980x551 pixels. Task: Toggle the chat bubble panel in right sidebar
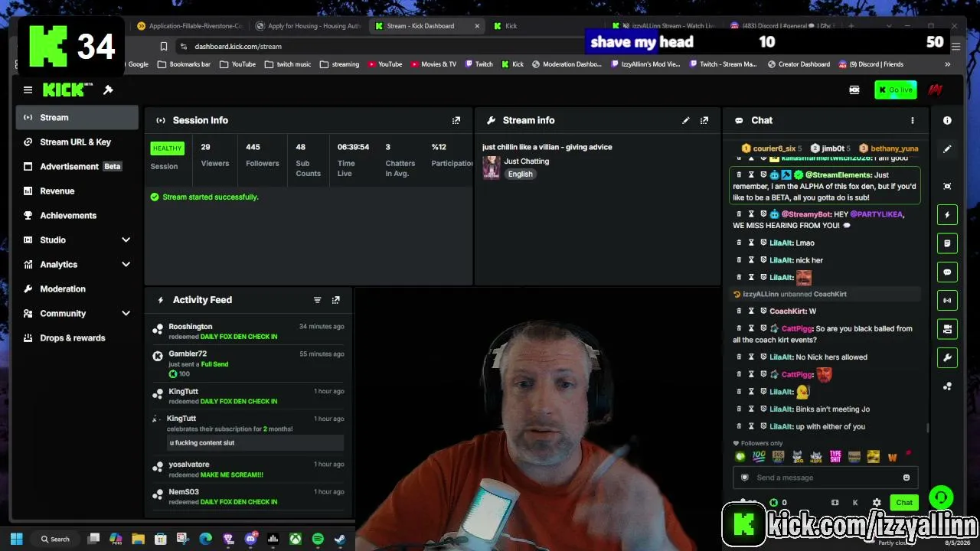click(x=947, y=272)
